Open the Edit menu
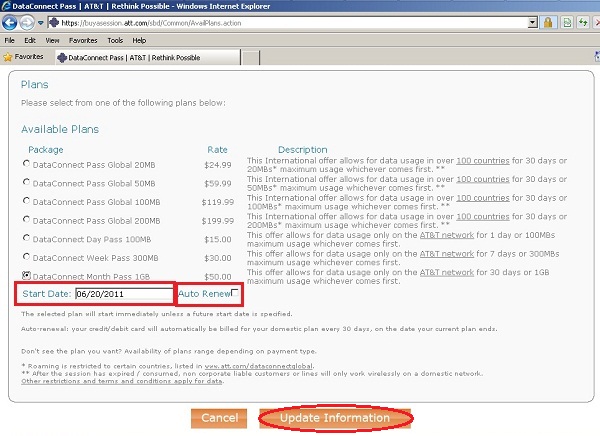 (30, 40)
